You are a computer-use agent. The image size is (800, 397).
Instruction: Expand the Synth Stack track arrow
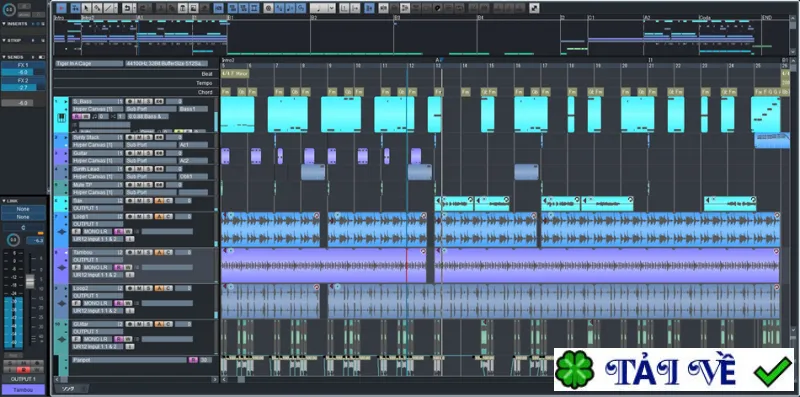coord(66,137)
